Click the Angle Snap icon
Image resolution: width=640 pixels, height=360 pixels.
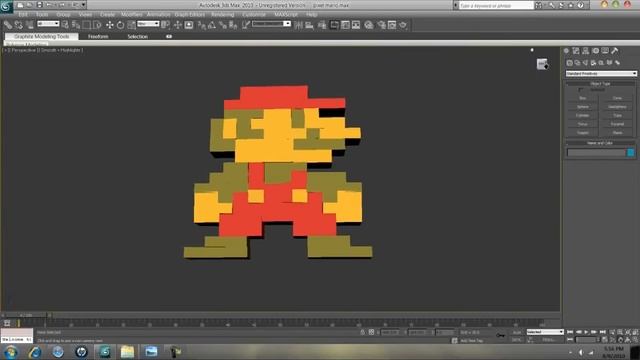[212, 25]
